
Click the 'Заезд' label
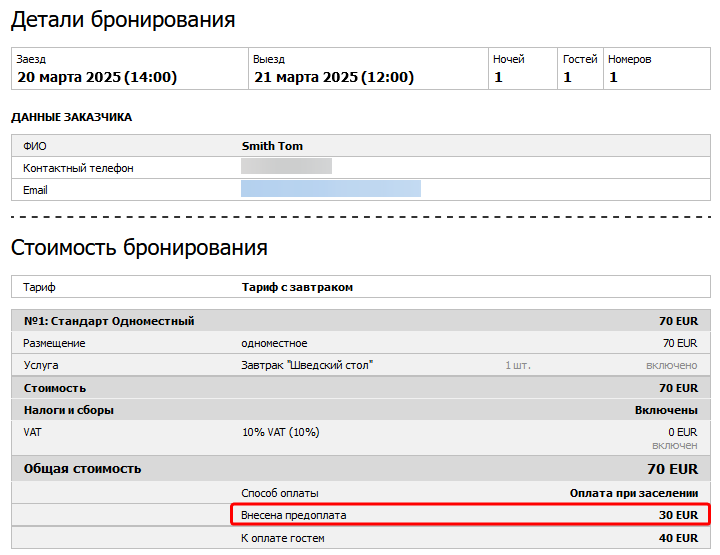coord(31,59)
